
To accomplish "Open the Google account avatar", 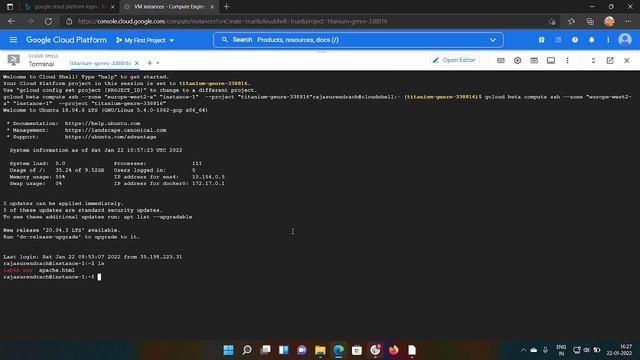I will 624,40.
